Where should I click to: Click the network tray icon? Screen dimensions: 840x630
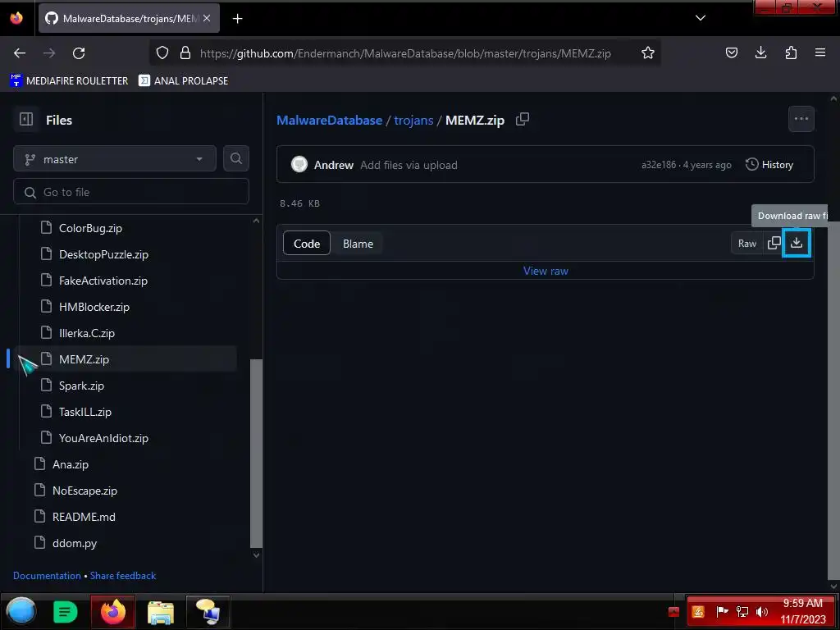[x=742, y=612]
